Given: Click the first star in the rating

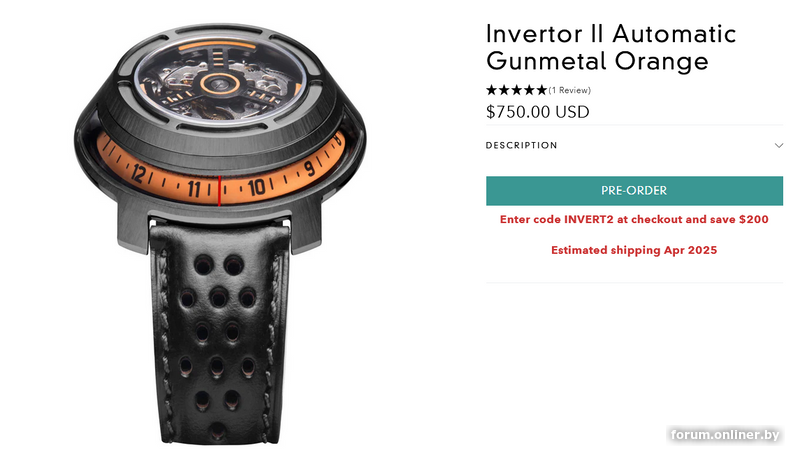Looking at the screenshot, I should pyautogui.click(x=491, y=90).
